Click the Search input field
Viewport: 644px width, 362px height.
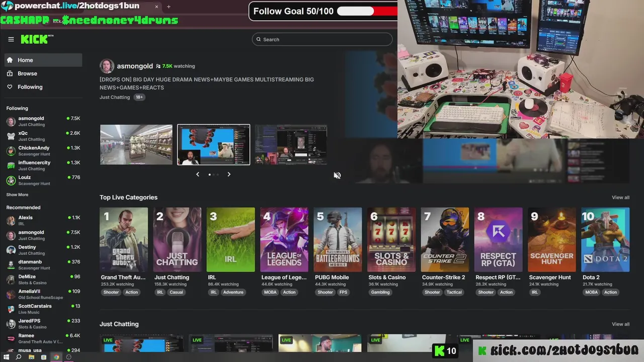(322, 39)
